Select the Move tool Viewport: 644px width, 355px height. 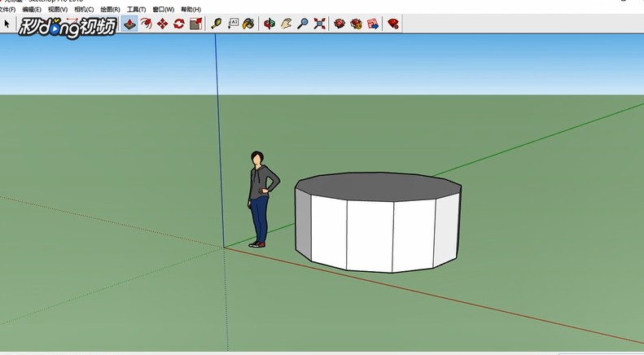tap(163, 24)
